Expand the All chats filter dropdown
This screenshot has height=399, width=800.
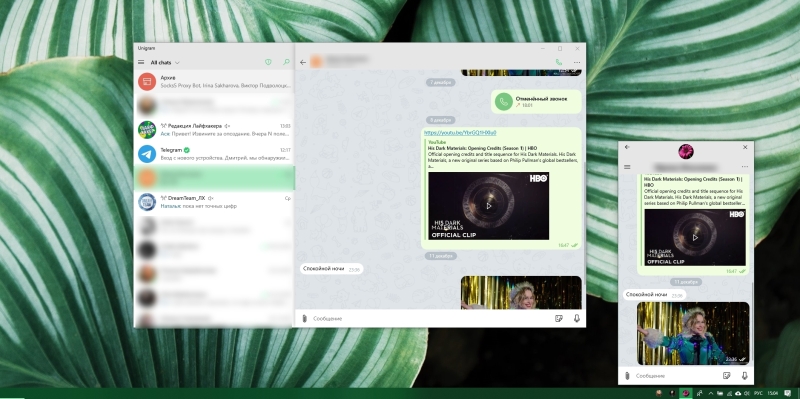click(x=165, y=62)
